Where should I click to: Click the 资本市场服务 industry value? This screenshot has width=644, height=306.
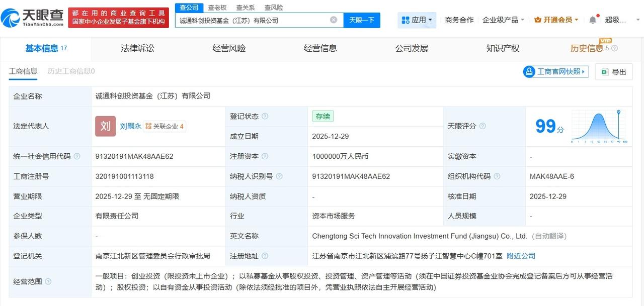tap(334, 216)
